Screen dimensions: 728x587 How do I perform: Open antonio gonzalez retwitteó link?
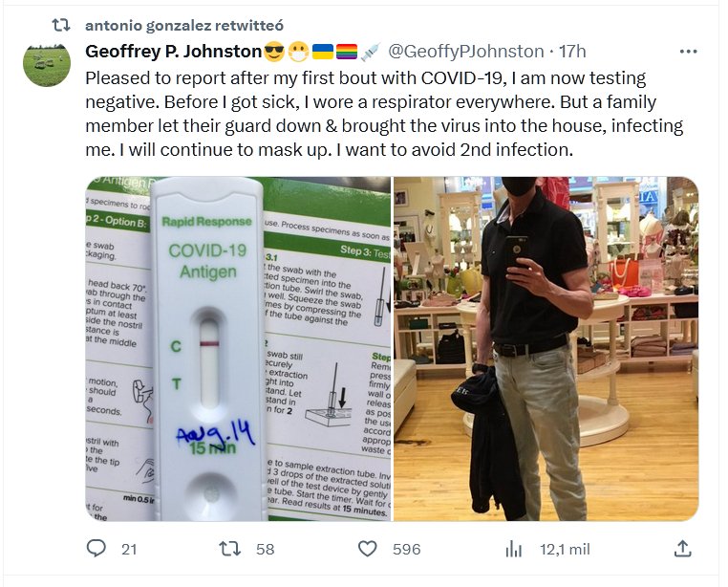click(183, 25)
